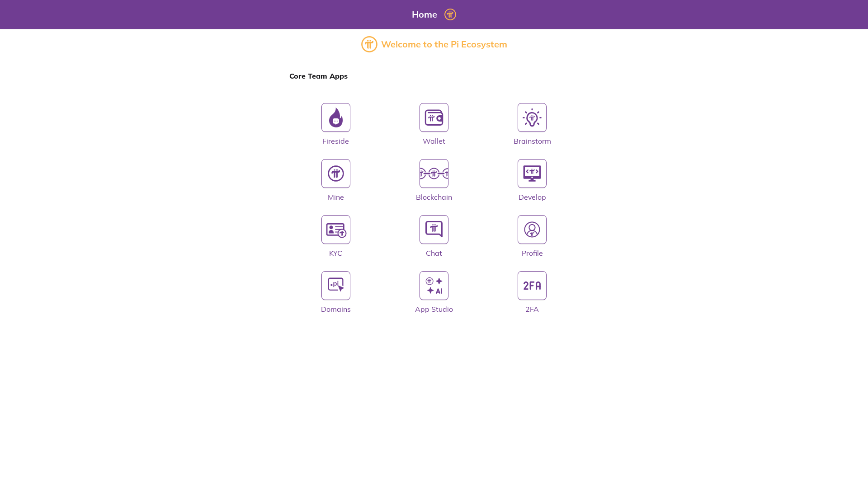Open the Profile user icon

[x=532, y=230]
